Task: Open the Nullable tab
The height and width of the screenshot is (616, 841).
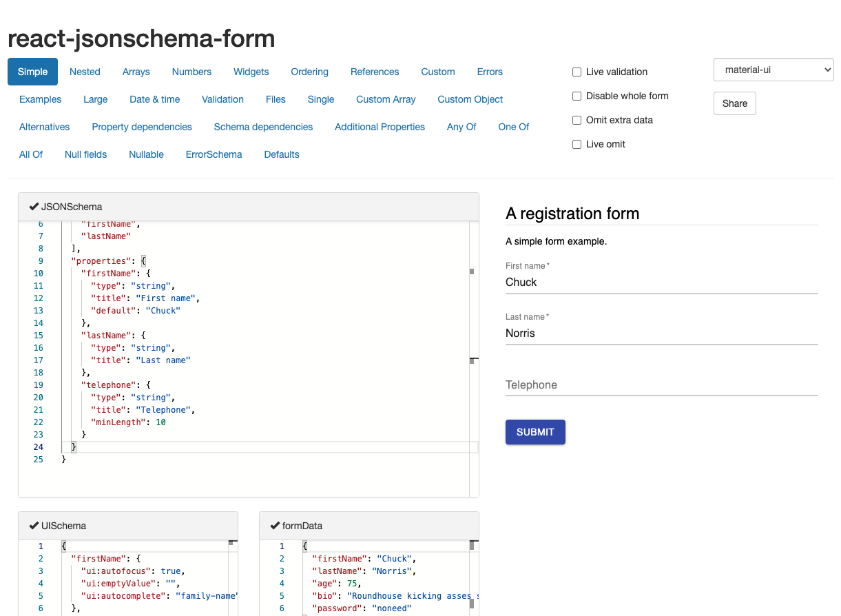Action: pos(146,154)
